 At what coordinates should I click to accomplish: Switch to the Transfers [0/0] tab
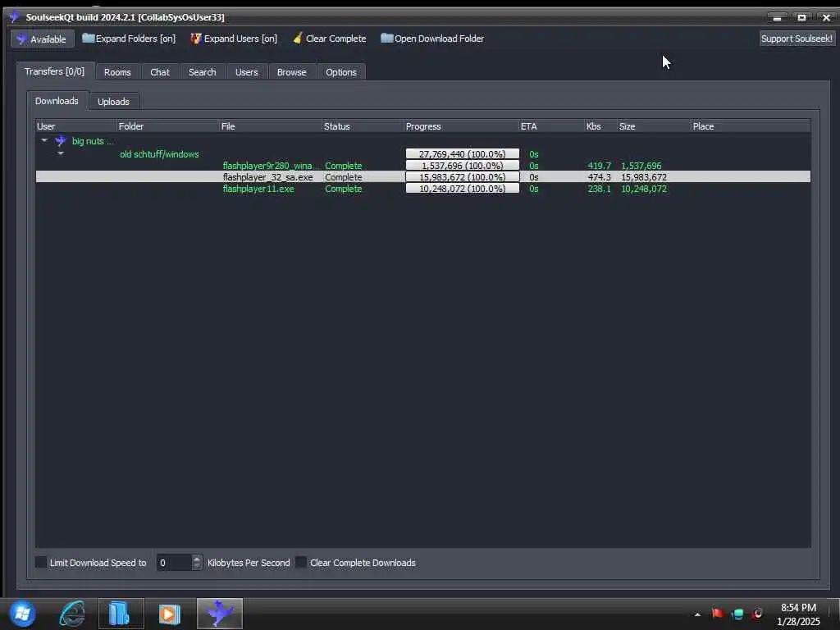click(55, 71)
